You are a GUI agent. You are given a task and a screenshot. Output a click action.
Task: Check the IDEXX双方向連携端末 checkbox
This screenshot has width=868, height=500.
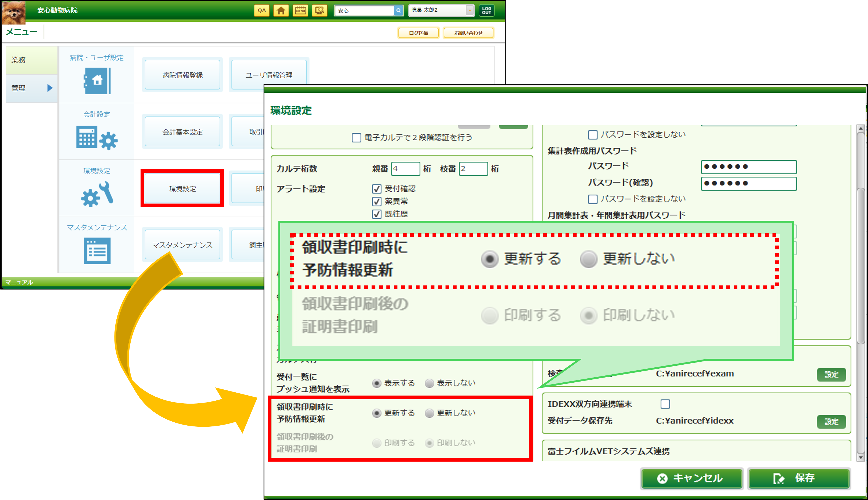click(665, 404)
